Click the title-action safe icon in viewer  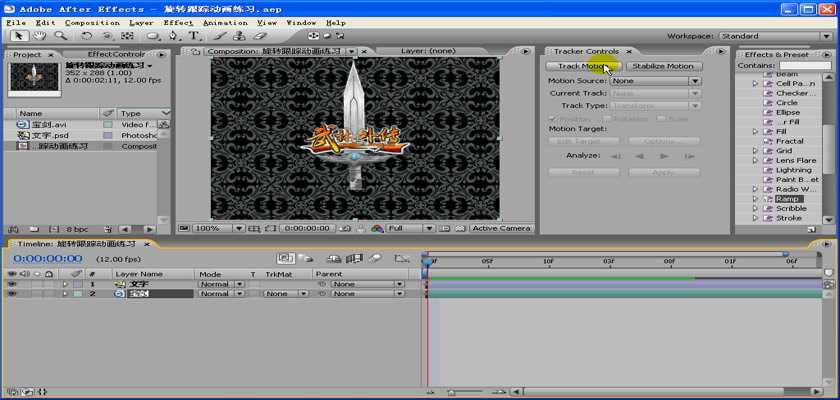click(x=255, y=229)
